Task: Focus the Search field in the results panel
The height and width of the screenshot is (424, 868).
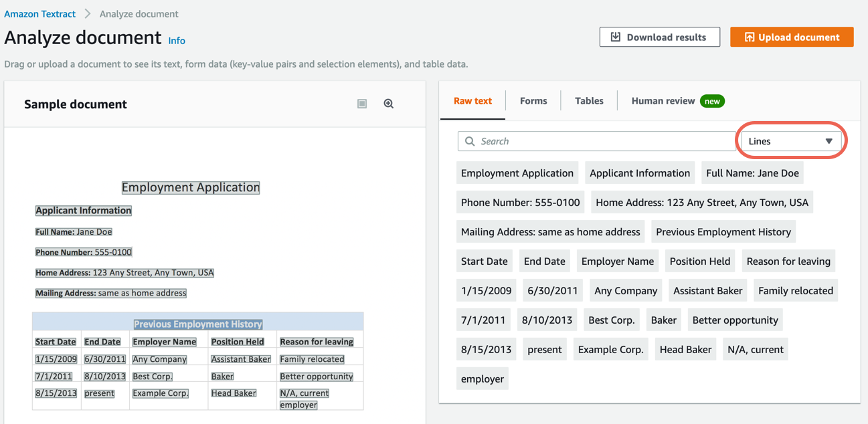Action: tap(596, 141)
